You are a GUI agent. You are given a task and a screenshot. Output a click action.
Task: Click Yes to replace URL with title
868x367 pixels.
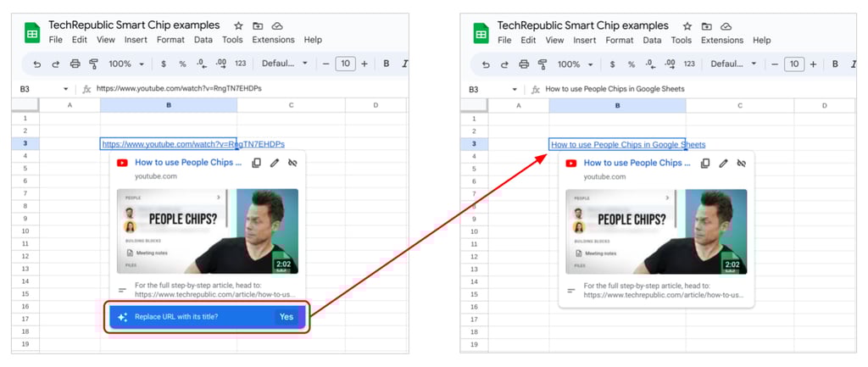click(287, 317)
